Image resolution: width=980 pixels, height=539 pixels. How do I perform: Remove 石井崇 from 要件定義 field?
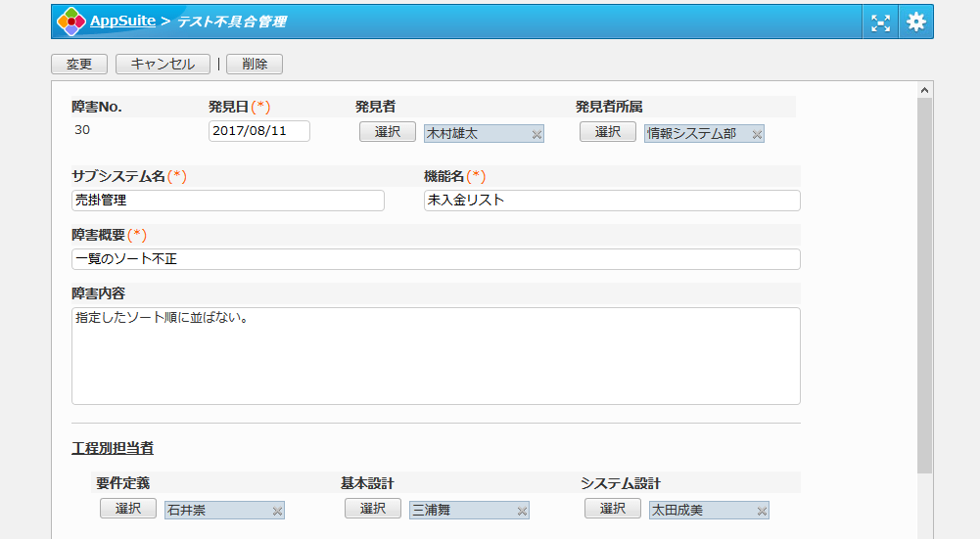(277, 511)
